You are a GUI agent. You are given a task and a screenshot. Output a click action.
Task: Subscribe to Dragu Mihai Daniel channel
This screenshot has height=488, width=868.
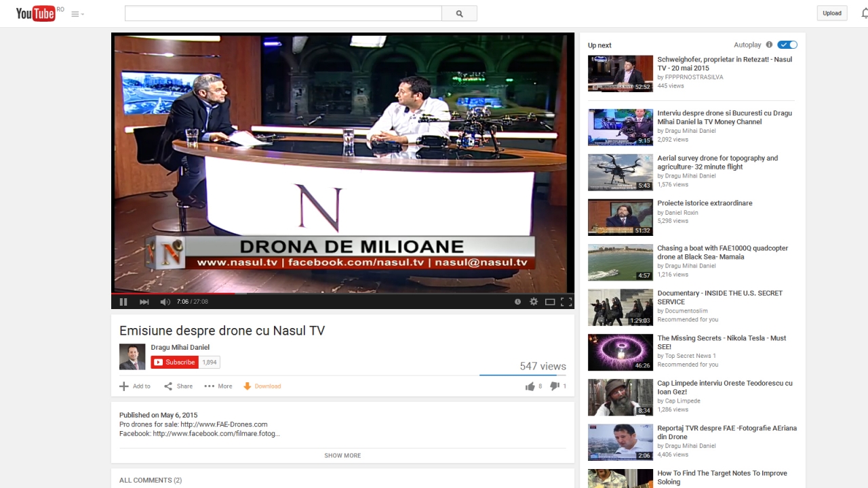174,363
